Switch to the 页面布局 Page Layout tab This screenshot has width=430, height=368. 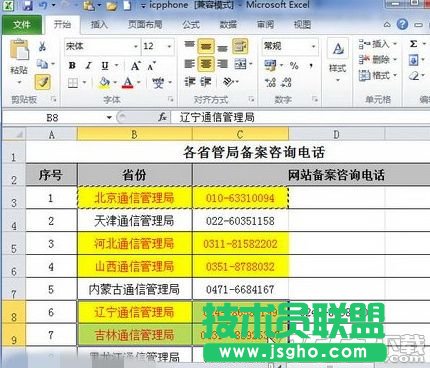(145, 24)
